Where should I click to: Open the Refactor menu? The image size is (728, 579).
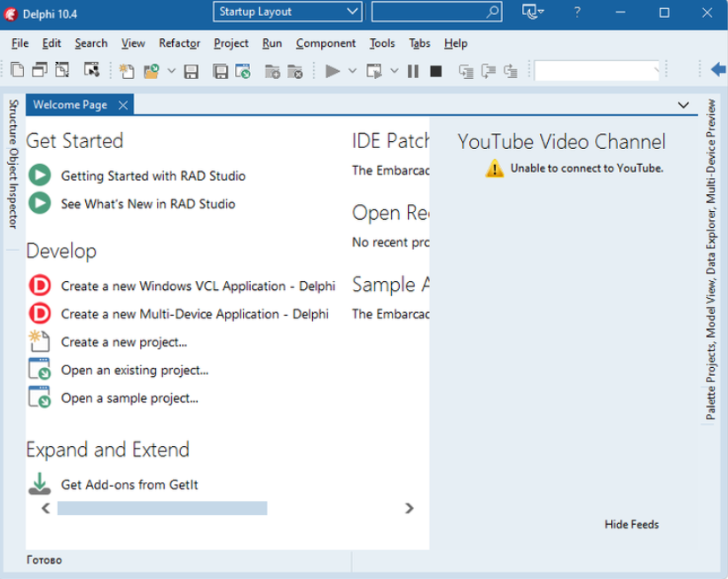tap(179, 43)
